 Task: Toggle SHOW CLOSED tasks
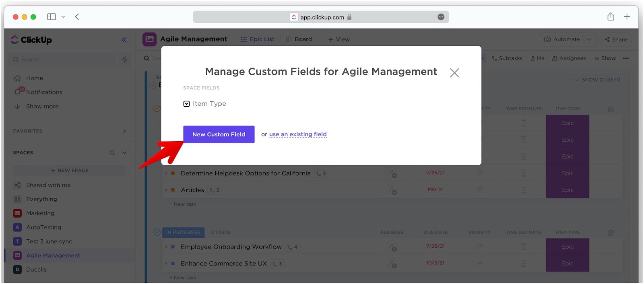tap(598, 80)
